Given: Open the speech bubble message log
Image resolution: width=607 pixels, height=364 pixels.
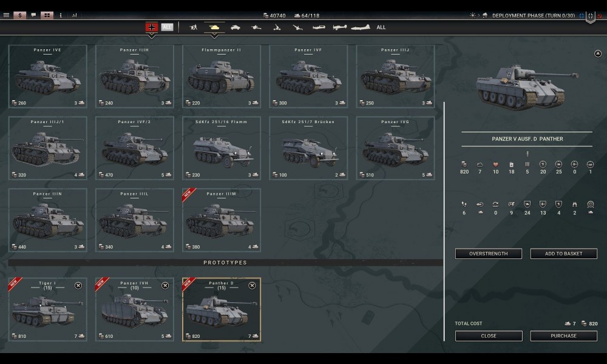Looking at the screenshot, I should tap(33, 15).
